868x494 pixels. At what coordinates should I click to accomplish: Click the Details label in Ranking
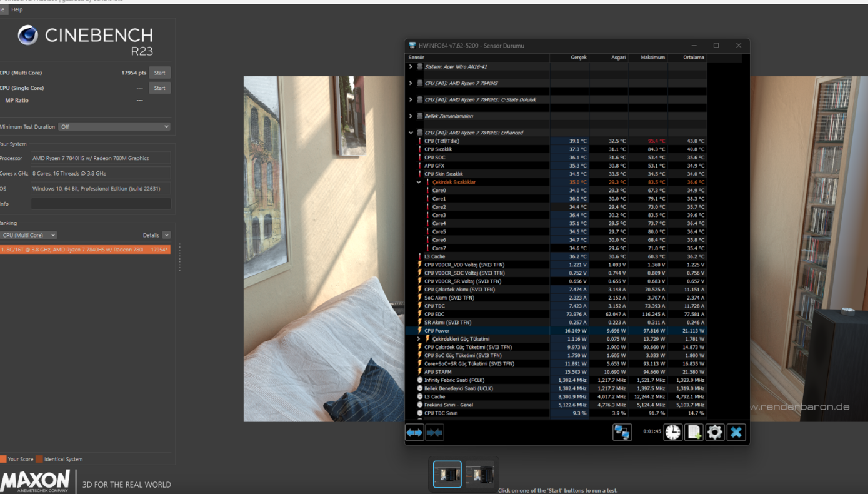[151, 236]
